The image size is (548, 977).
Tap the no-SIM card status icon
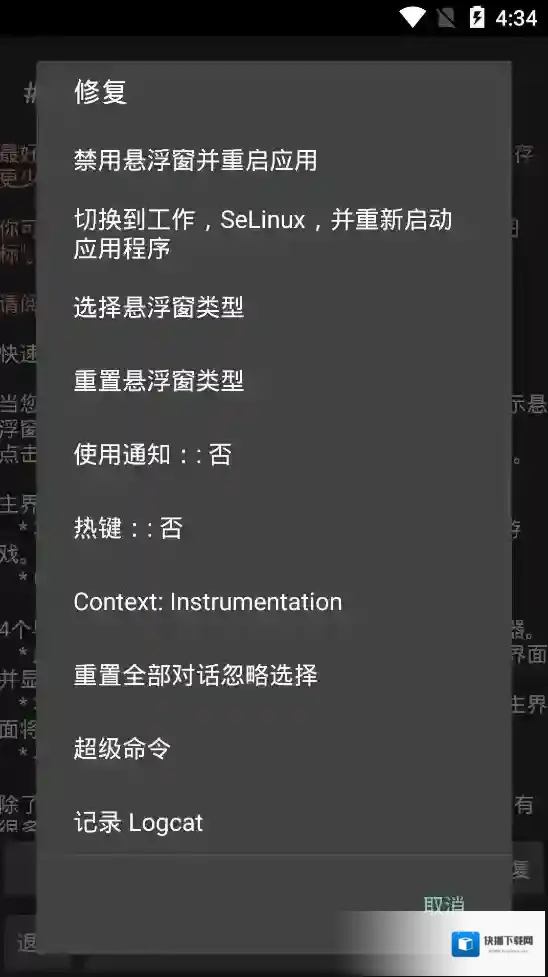[446, 17]
